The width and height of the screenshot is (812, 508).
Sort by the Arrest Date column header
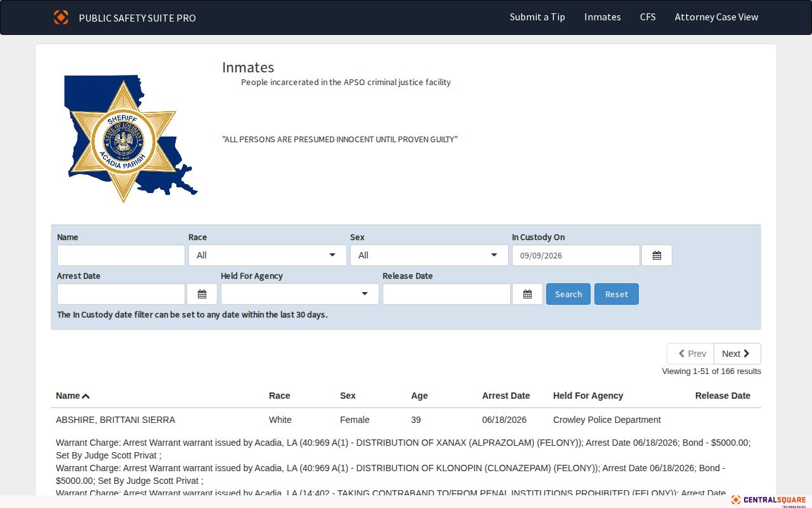(506, 396)
